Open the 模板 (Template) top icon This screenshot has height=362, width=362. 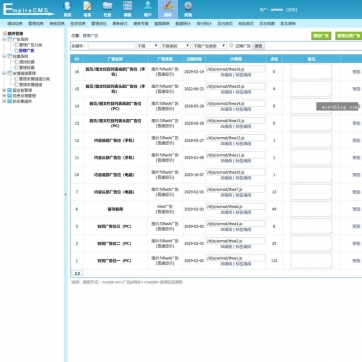coord(127,9)
